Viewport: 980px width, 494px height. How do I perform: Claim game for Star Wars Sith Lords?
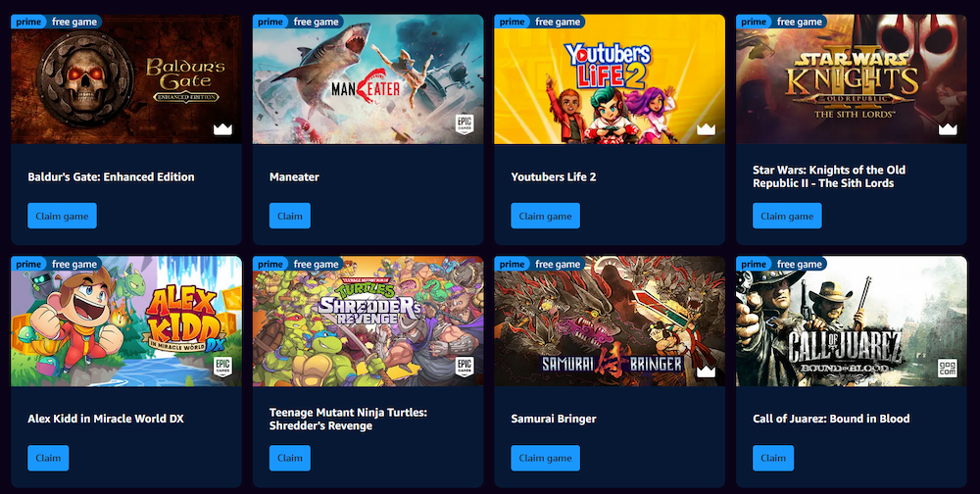pyautogui.click(x=787, y=216)
